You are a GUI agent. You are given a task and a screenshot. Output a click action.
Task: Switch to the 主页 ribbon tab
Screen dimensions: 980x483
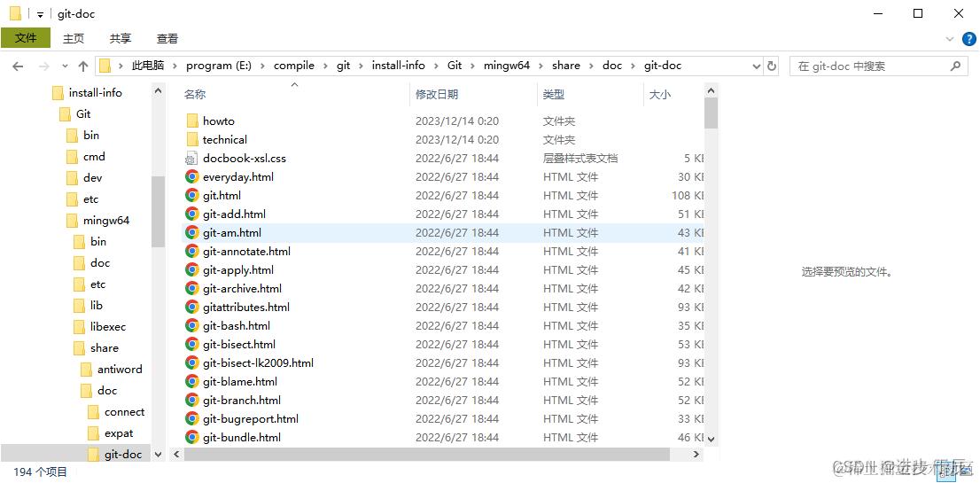[x=74, y=38]
